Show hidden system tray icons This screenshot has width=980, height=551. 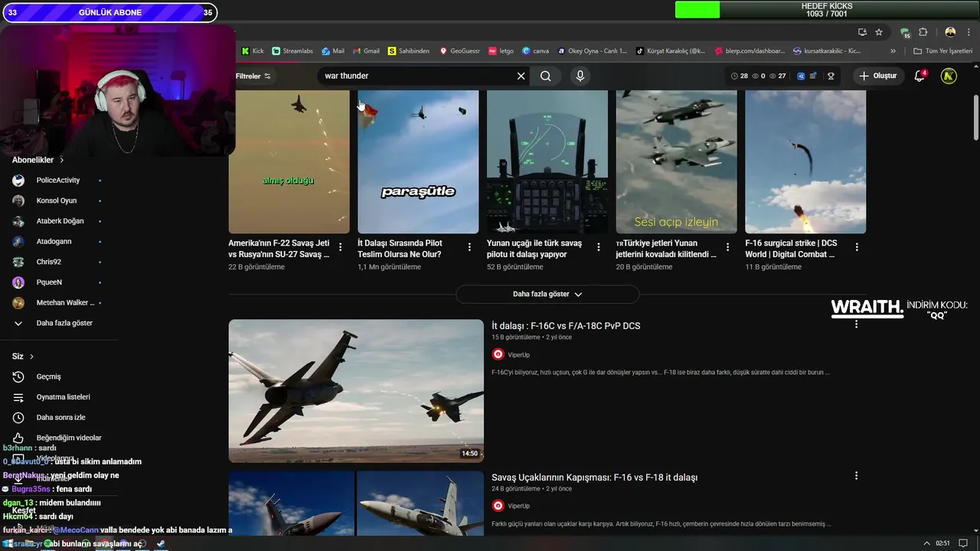coord(928,543)
